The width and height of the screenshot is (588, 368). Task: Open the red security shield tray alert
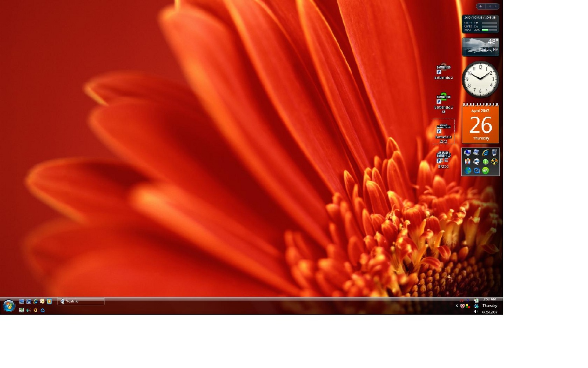(x=462, y=306)
